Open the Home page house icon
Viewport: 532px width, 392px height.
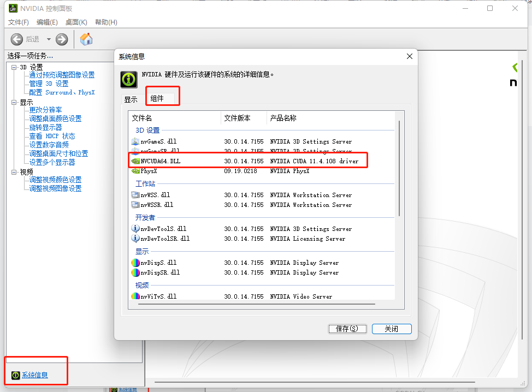pyautogui.click(x=86, y=39)
